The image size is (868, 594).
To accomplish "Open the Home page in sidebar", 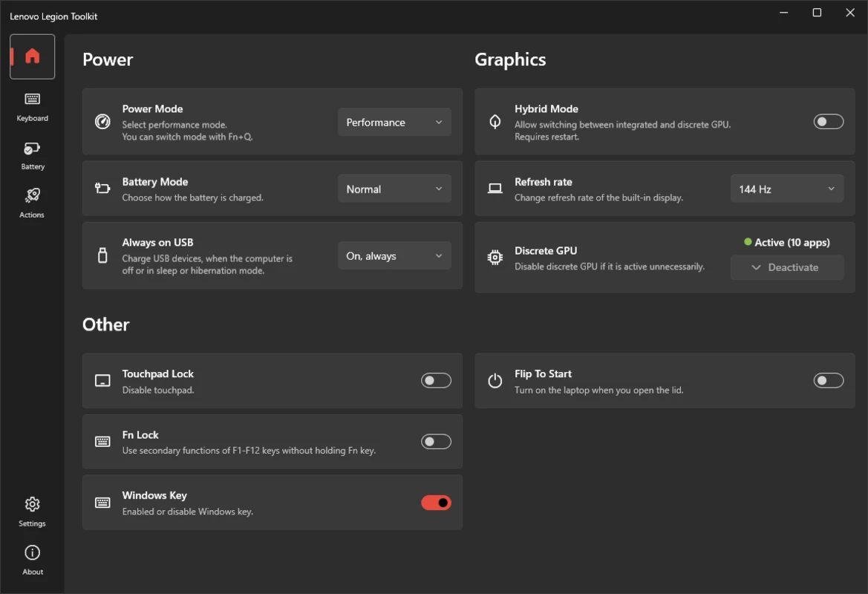I will coord(32,56).
